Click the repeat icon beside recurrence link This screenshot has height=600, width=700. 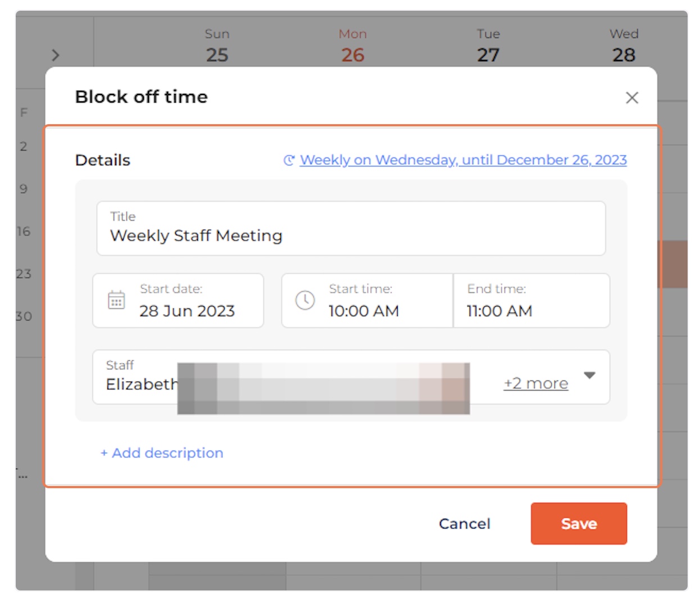(289, 160)
